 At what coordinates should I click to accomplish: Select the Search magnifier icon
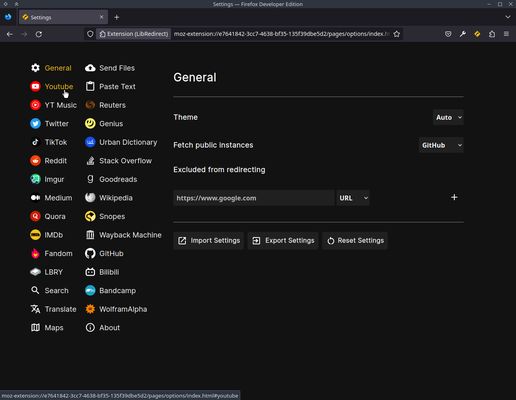35,290
